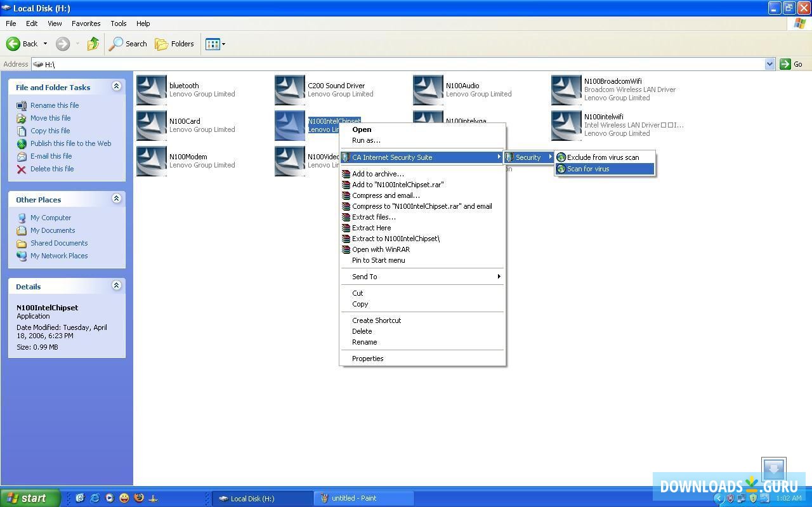Collapse the Other Places panel
812x507 pixels.
[116, 199]
